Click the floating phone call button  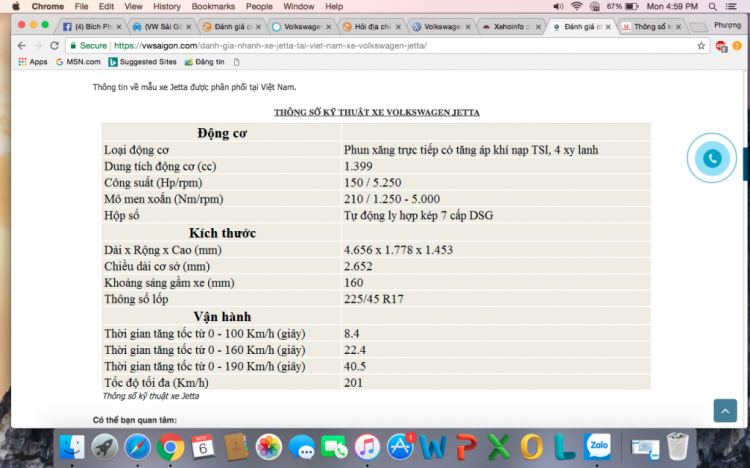712,158
